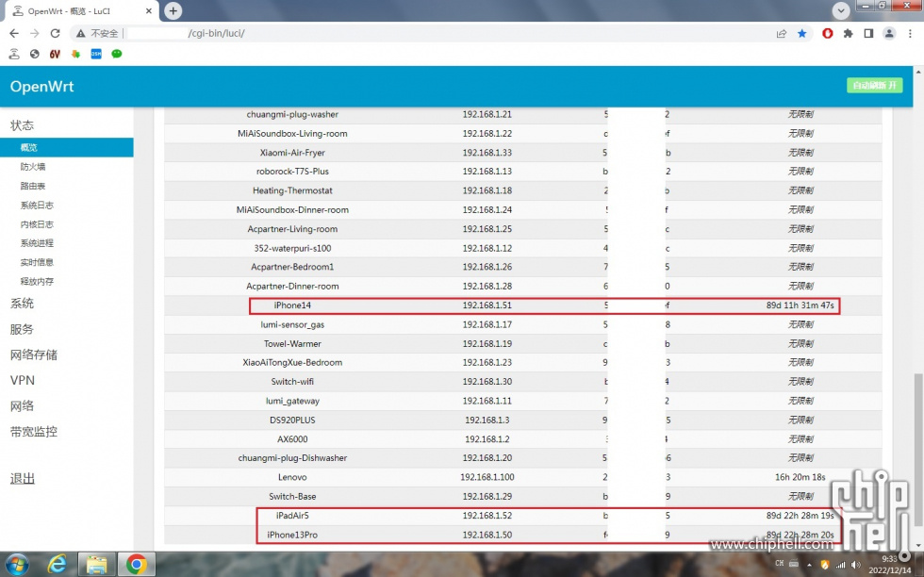Open a new browser tab
The width and height of the screenshot is (924, 577).
pos(173,10)
